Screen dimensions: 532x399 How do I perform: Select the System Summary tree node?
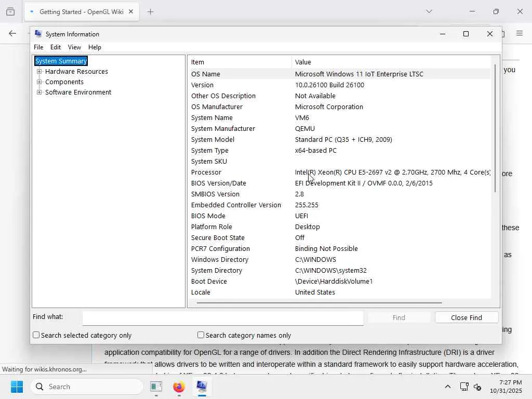pos(61,61)
